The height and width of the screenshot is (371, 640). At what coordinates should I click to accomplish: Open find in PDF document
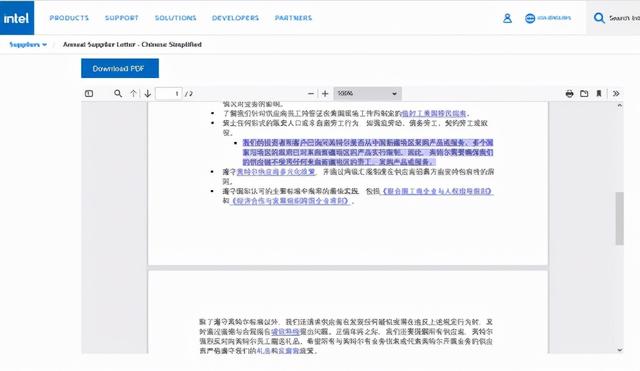[118, 93]
